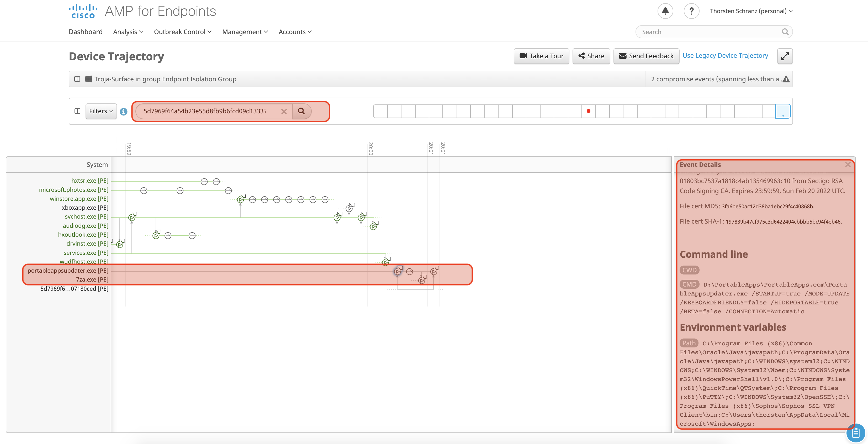Screen dimensions: 868x444
Task: Open Thorsten Schranz account dropdown
Action: 751,11
